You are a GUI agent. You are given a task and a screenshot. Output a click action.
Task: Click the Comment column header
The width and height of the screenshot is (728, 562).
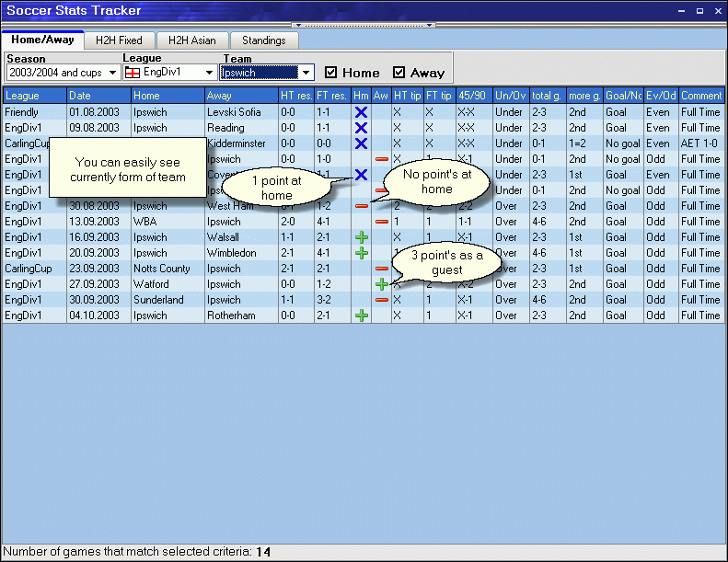point(701,96)
